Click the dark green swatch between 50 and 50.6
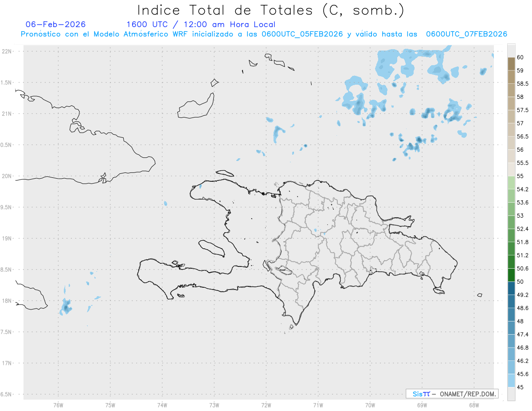532x411 pixels. pyautogui.click(x=511, y=275)
